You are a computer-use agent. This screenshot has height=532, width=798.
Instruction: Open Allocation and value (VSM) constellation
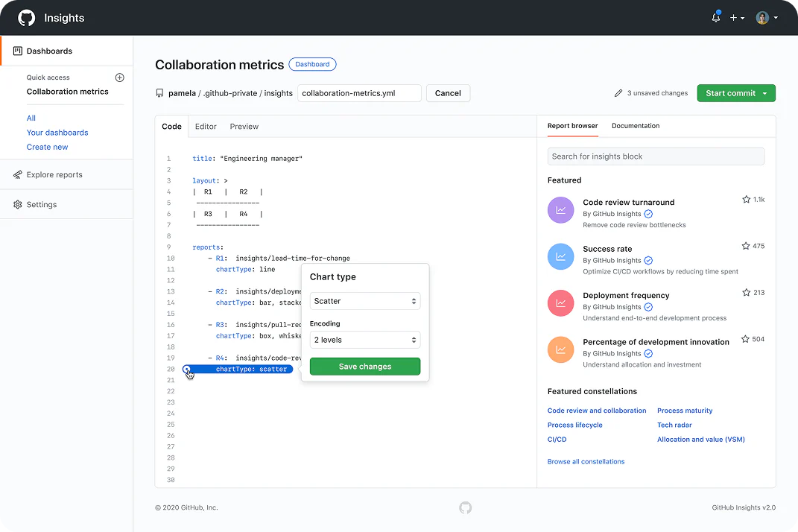(701, 440)
